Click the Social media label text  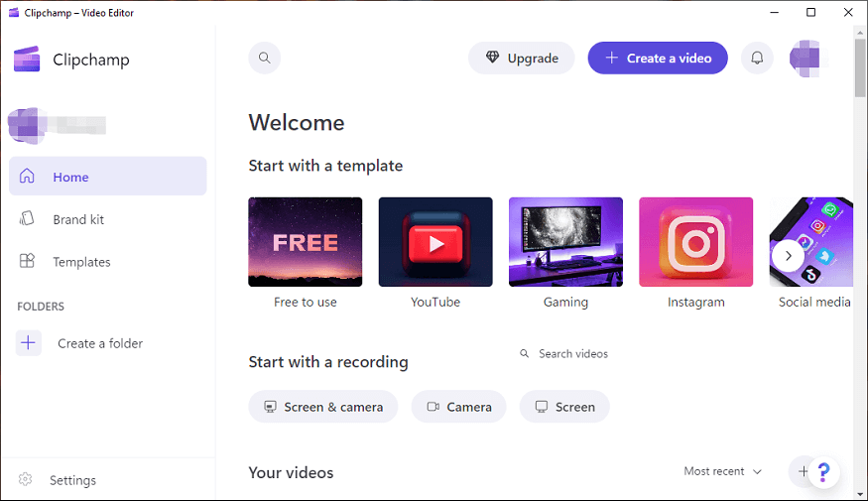tap(814, 302)
